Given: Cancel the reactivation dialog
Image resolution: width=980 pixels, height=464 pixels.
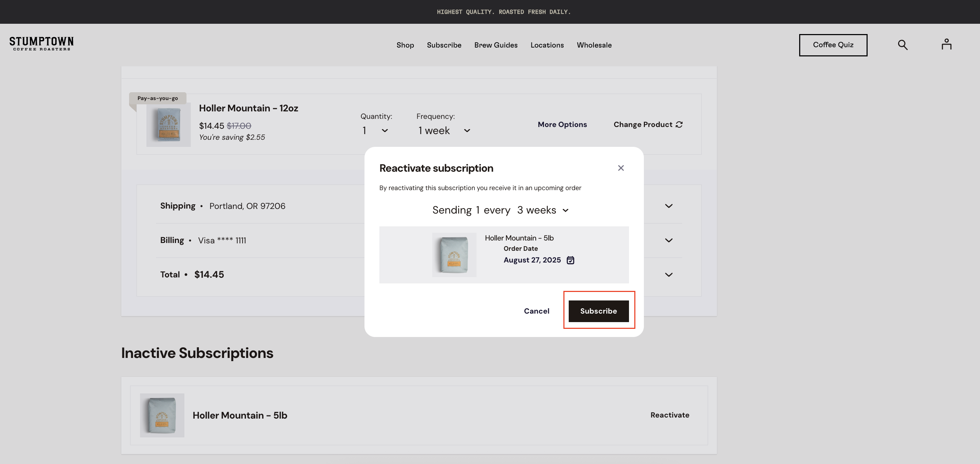Looking at the screenshot, I should (x=536, y=311).
